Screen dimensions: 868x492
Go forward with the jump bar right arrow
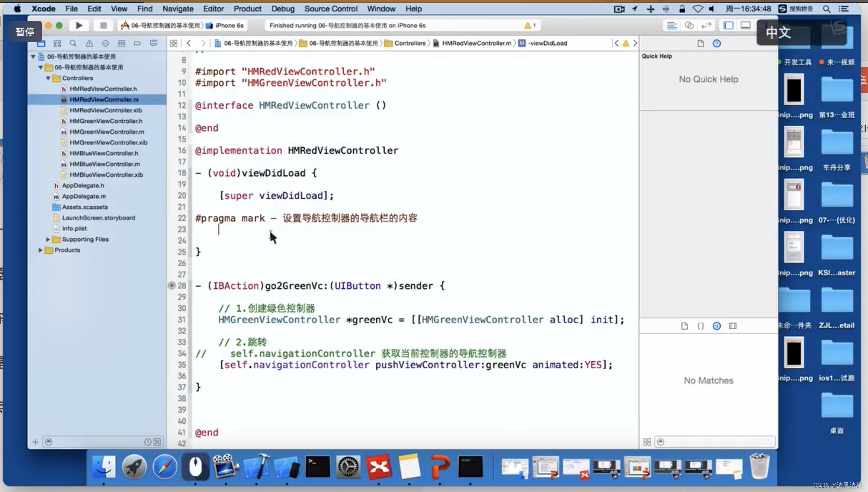click(203, 43)
